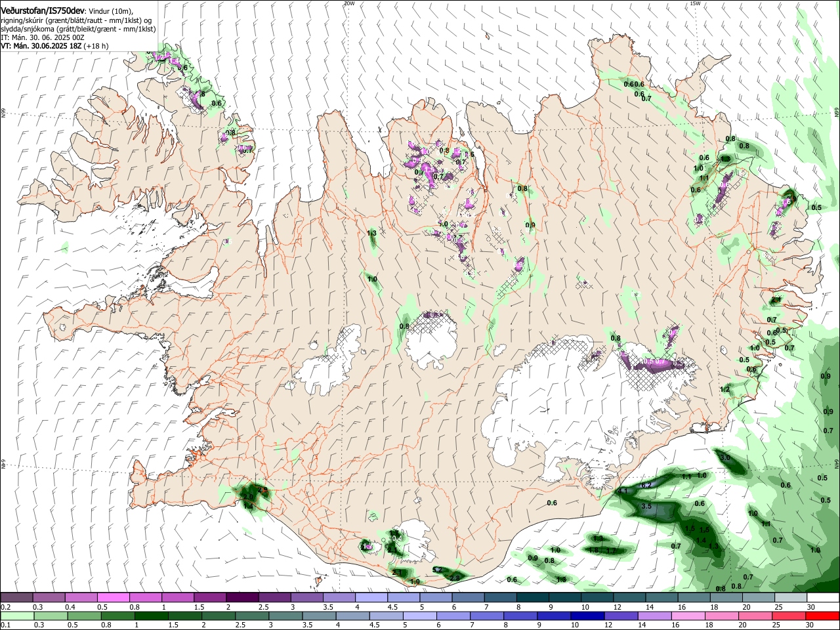Click the 'Vindur (10m)' text in the header
The height and width of the screenshot is (630, 840).
pyautogui.click(x=111, y=11)
